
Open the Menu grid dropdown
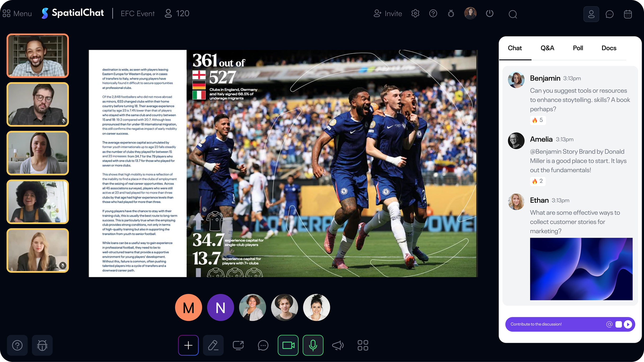17,14
